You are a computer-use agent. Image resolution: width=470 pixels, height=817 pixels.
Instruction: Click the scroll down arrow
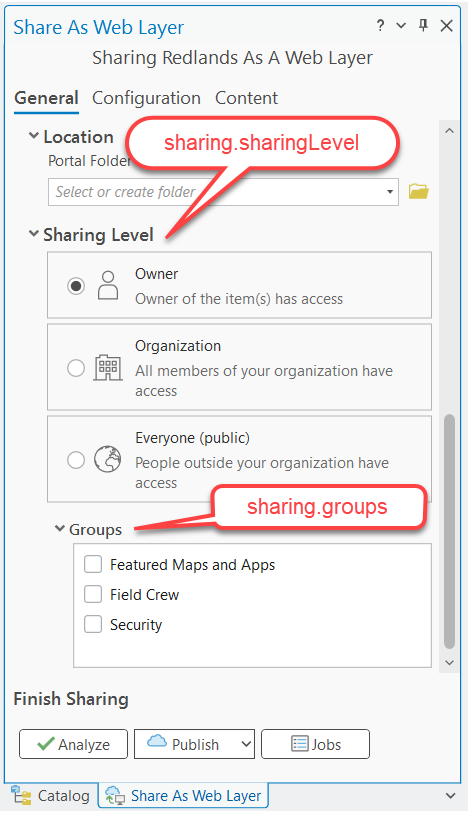coord(449,663)
